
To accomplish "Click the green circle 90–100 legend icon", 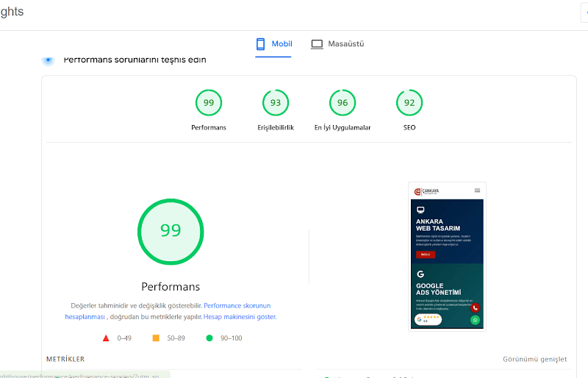I will click(x=209, y=338).
